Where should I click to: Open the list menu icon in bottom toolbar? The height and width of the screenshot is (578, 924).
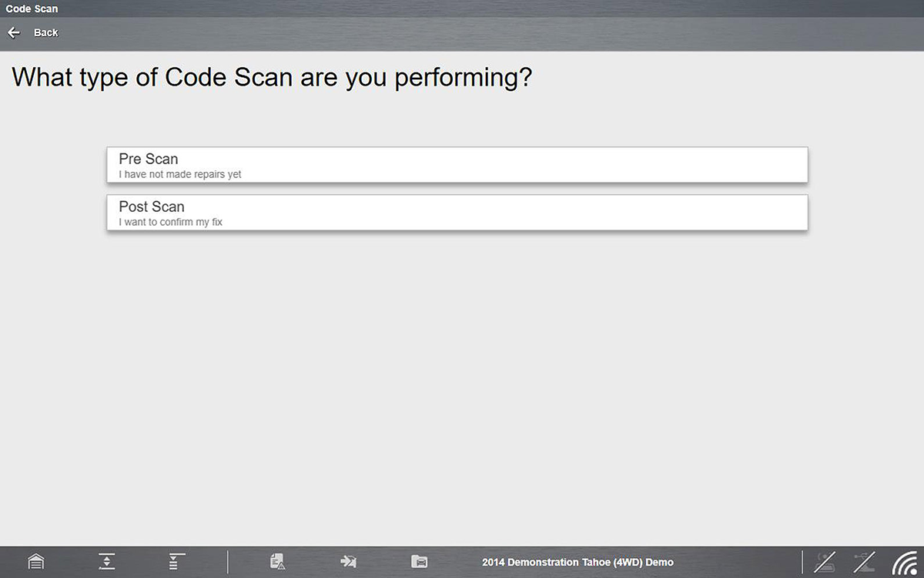(x=177, y=562)
